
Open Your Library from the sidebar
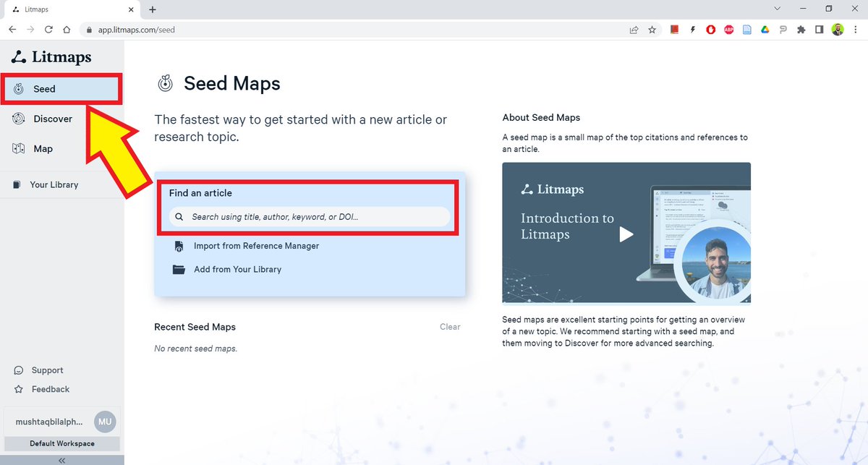[x=17, y=184]
